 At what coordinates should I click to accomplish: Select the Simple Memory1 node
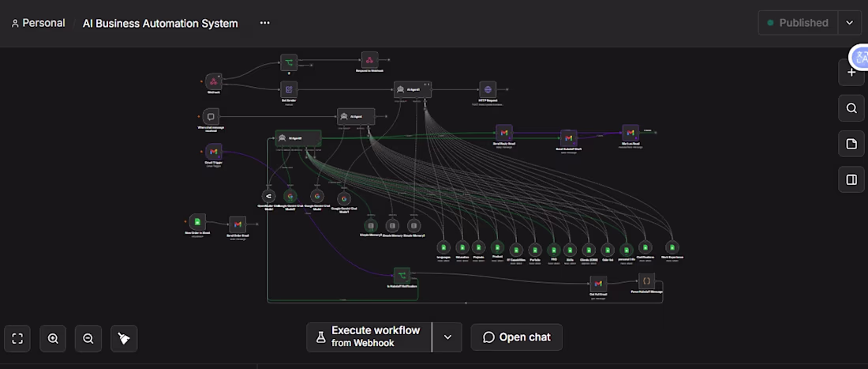pos(413,225)
